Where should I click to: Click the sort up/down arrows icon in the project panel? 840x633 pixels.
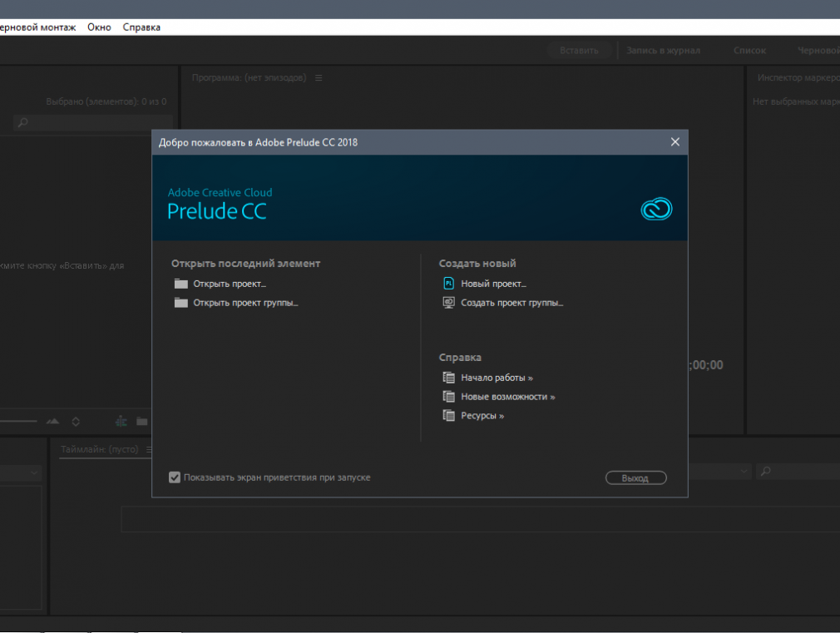[76, 421]
